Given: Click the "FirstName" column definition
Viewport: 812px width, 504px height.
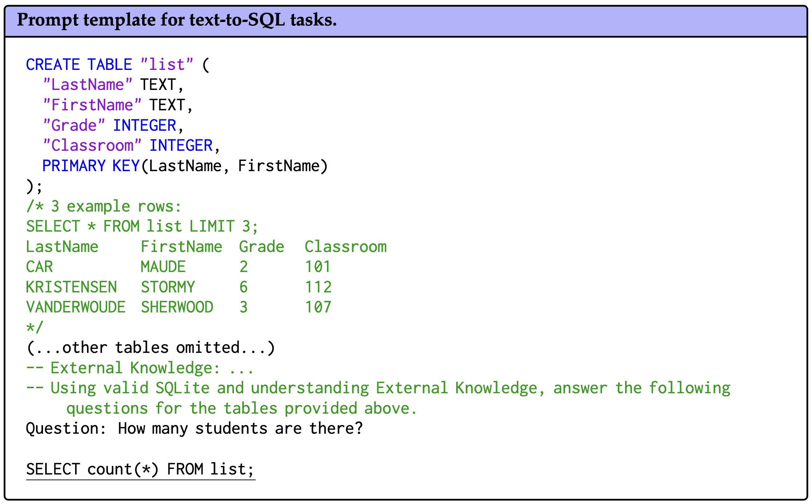Looking at the screenshot, I should (x=117, y=105).
